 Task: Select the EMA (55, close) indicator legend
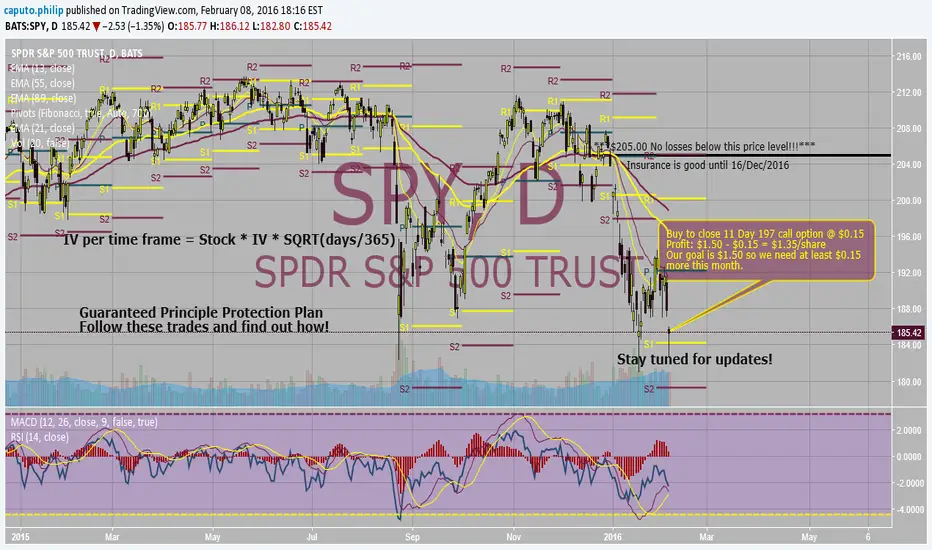43,83
